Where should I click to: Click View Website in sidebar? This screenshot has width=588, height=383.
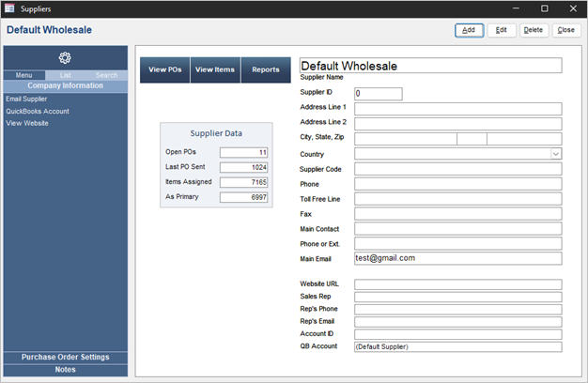(26, 123)
